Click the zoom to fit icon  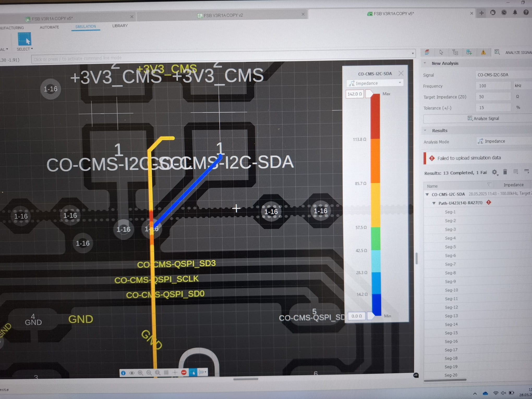coord(158,373)
